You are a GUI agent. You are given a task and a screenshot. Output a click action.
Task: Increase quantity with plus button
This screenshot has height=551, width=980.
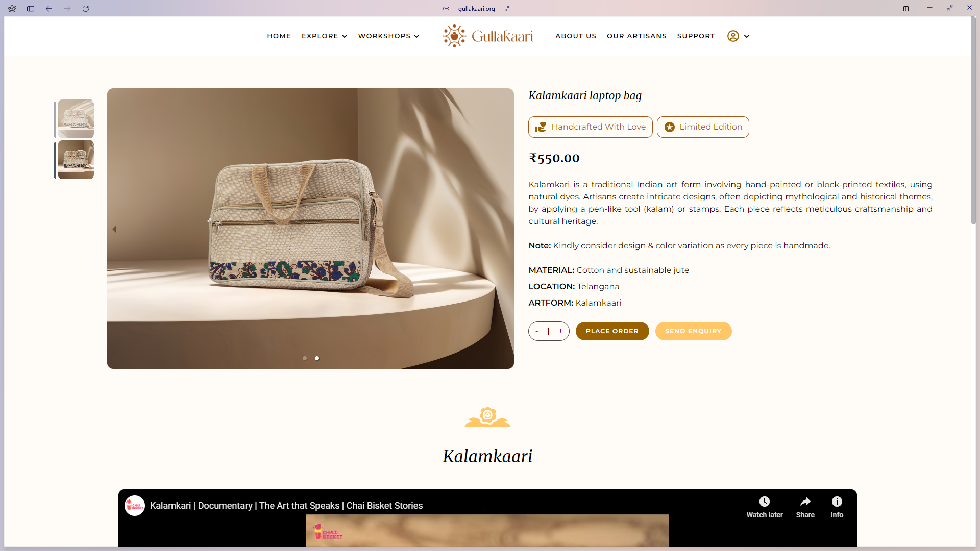click(560, 331)
